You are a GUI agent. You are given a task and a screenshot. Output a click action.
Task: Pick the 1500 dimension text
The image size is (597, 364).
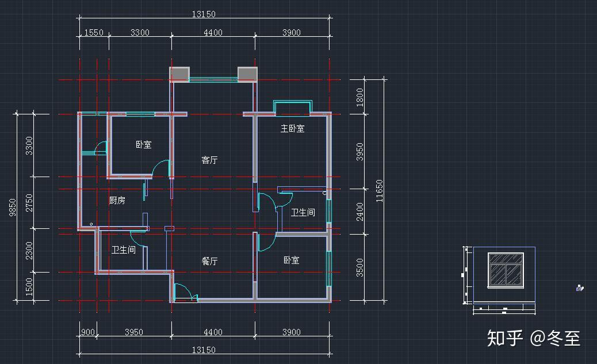(x=29, y=287)
